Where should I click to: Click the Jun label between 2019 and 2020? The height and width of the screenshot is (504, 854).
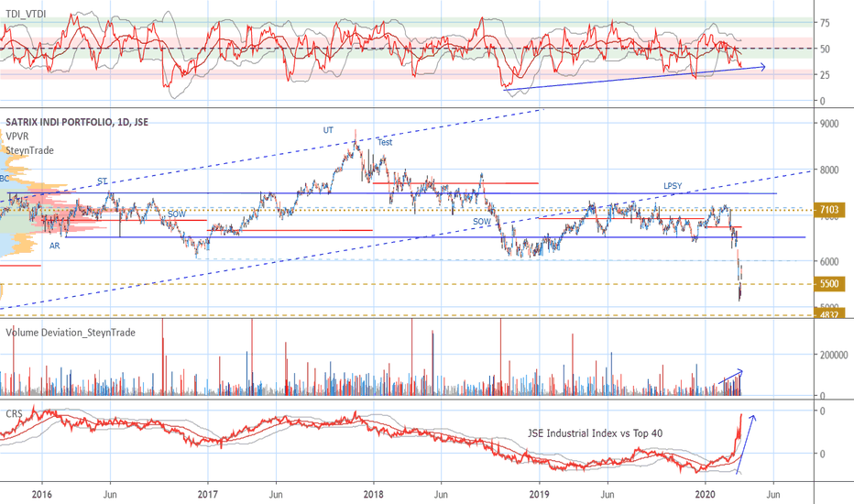[608, 494]
